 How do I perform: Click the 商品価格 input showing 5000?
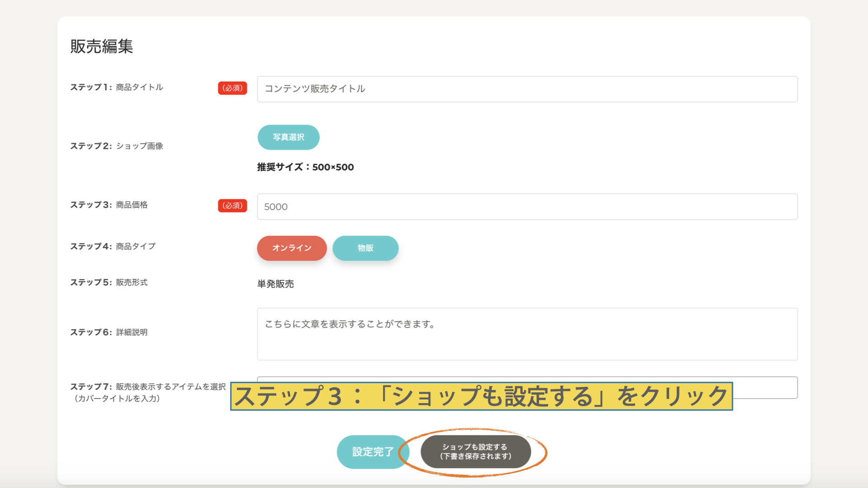coord(527,206)
